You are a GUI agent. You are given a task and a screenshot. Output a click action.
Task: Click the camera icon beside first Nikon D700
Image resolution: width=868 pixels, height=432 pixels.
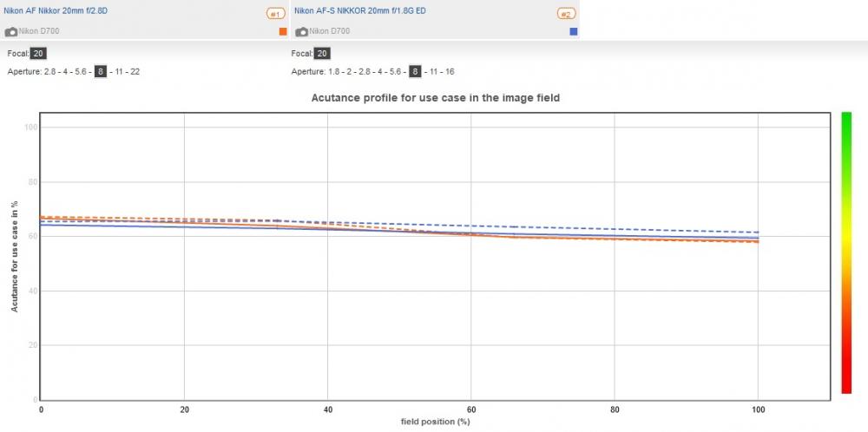click(11, 31)
